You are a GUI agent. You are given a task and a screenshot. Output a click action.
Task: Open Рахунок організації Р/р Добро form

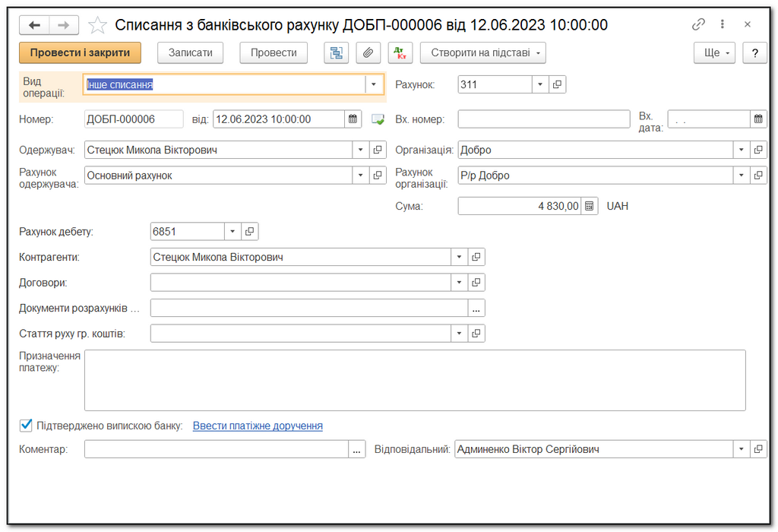758,176
